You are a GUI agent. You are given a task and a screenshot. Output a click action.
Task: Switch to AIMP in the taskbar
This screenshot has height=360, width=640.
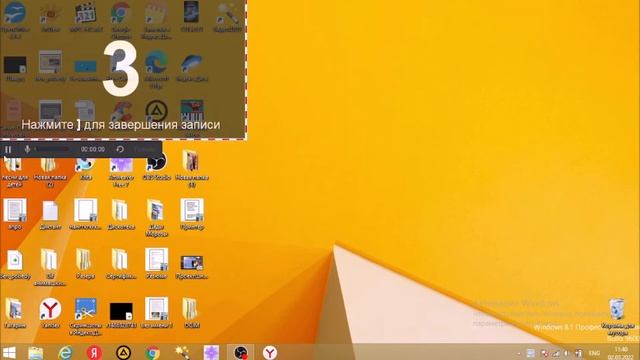click(x=123, y=353)
